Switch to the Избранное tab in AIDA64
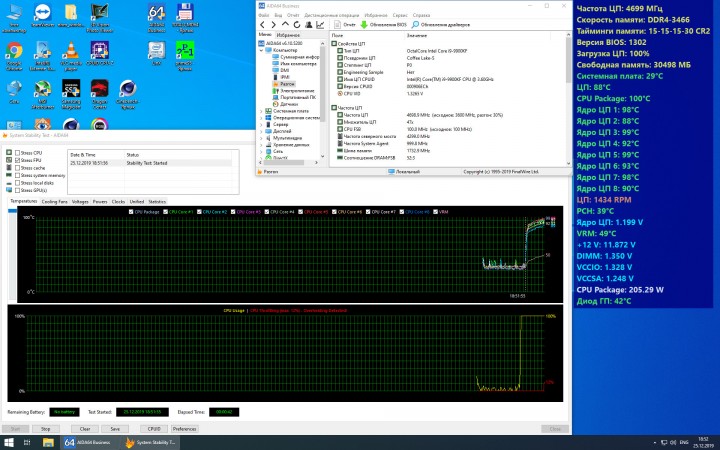This screenshot has height=450, width=720. coord(288,35)
